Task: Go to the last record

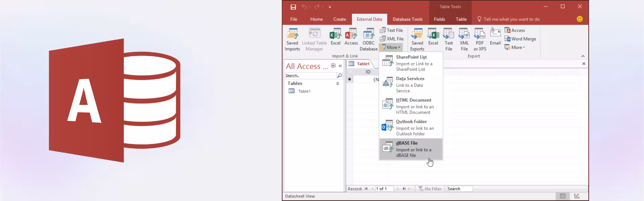Action: [404, 189]
